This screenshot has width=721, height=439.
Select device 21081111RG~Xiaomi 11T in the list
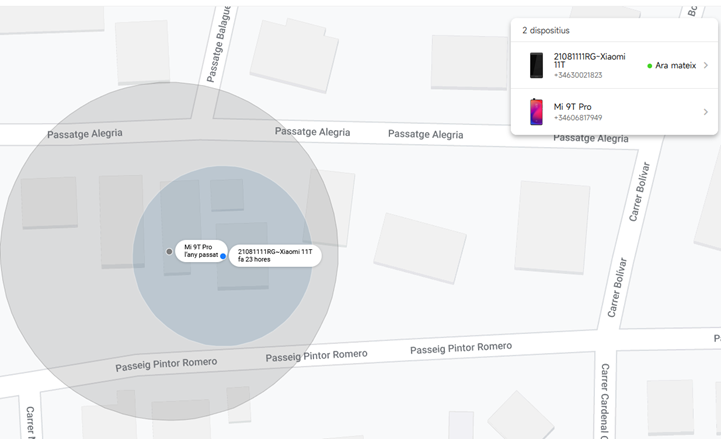[591, 61]
